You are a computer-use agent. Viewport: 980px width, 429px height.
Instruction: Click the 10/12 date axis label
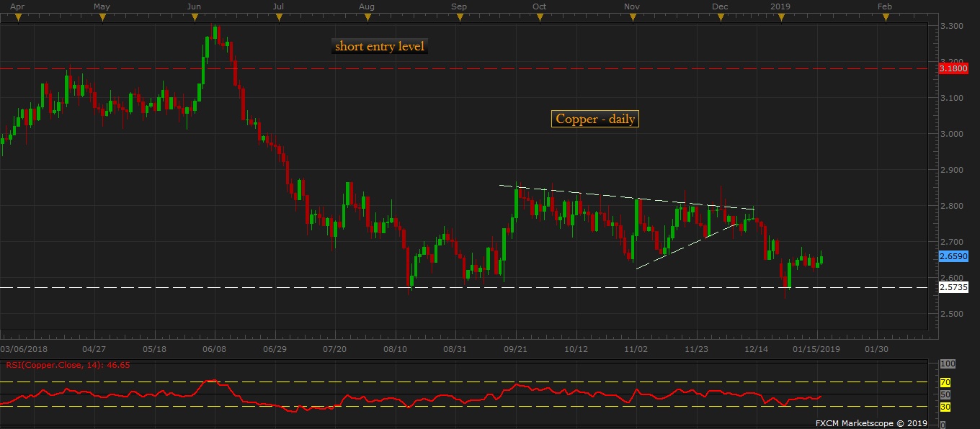[576, 348]
